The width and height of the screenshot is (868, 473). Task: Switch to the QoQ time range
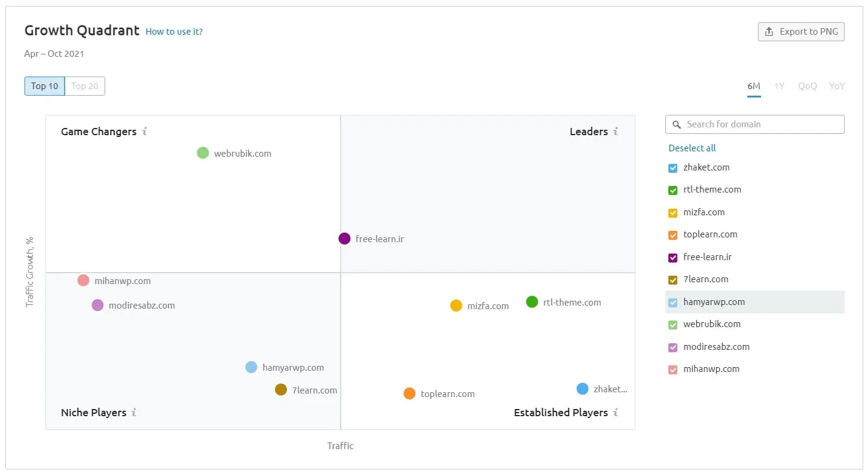point(808,86)
